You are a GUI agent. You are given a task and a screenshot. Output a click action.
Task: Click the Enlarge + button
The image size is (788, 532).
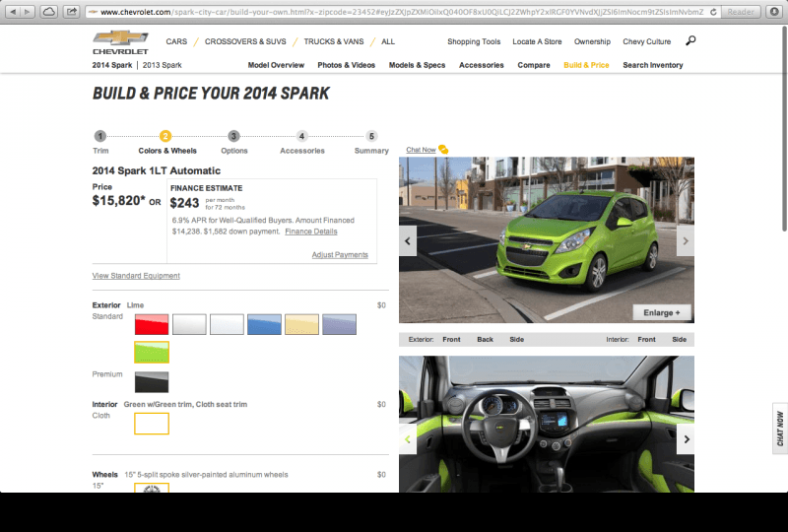(x=662, y=312)
